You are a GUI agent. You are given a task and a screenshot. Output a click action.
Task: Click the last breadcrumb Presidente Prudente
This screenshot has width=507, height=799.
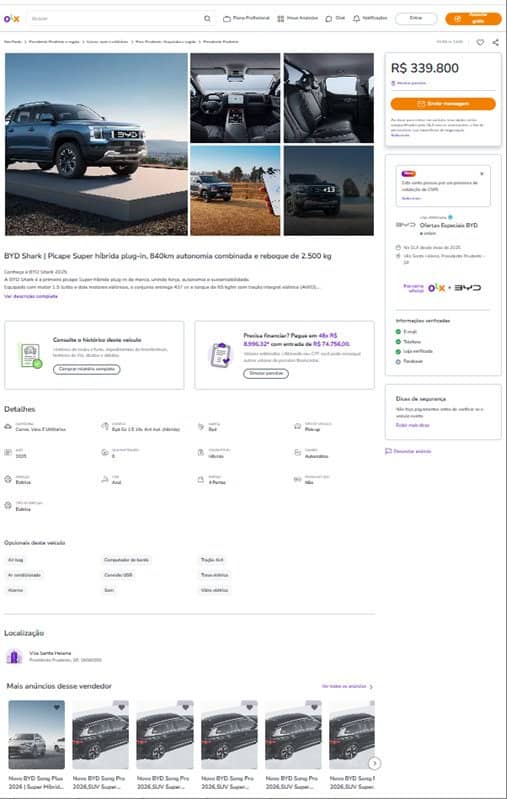point(221,42)
